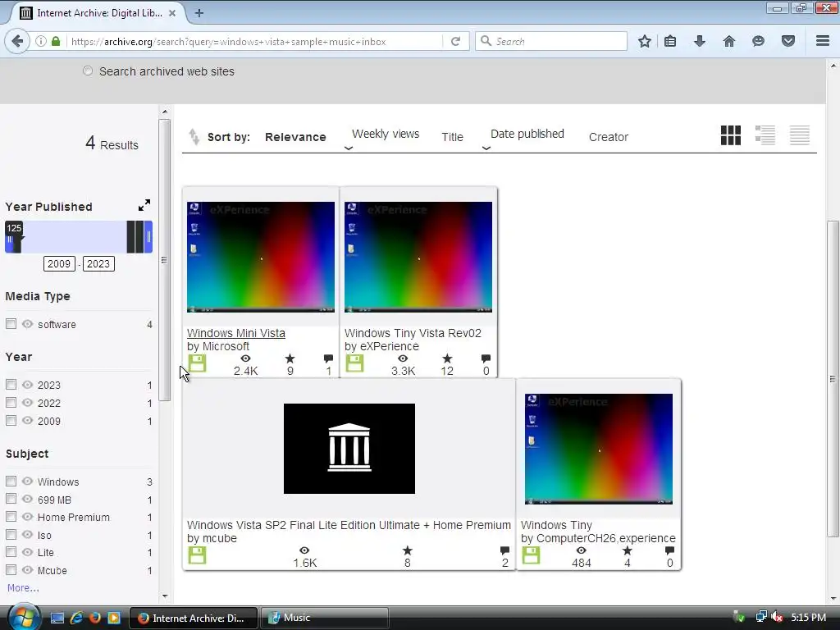
Task: Open Windows Tiny by ComputerCH26 title
Action: [x=556, y=525]
